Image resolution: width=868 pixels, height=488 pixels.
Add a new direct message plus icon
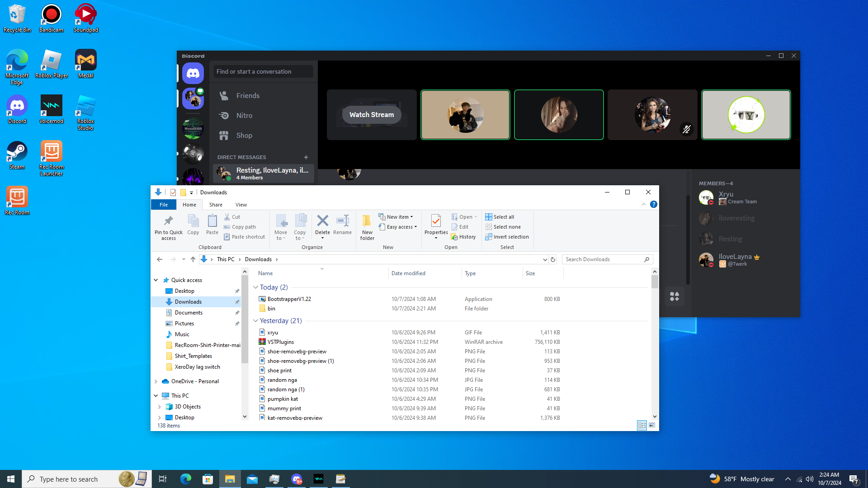(x=306, y=157)
